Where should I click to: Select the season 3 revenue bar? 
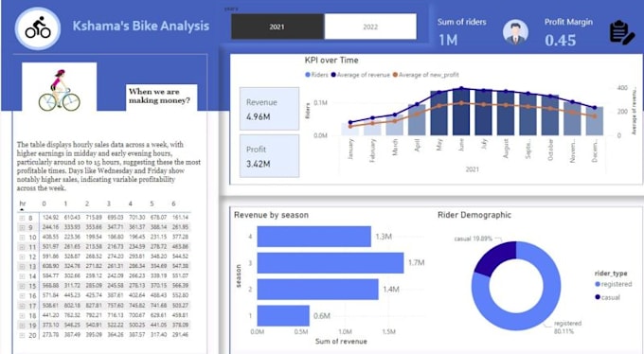click(331, 263)
